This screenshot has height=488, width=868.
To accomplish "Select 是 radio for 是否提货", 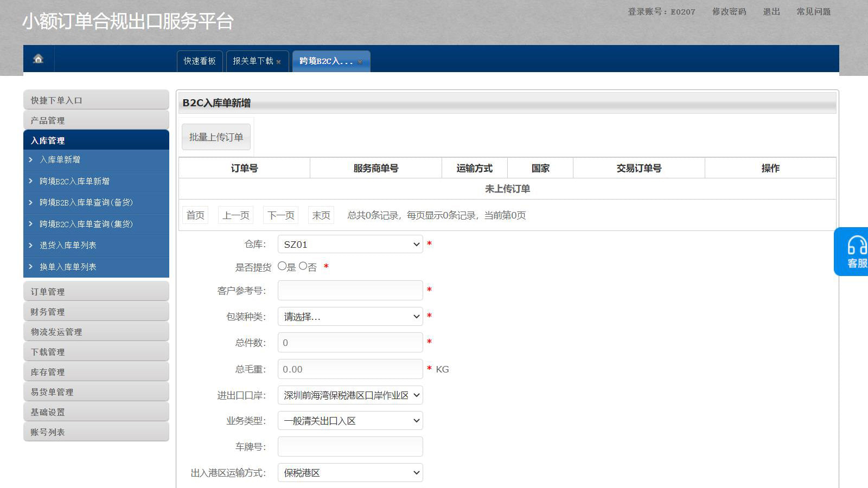I will tap(282, 266).
